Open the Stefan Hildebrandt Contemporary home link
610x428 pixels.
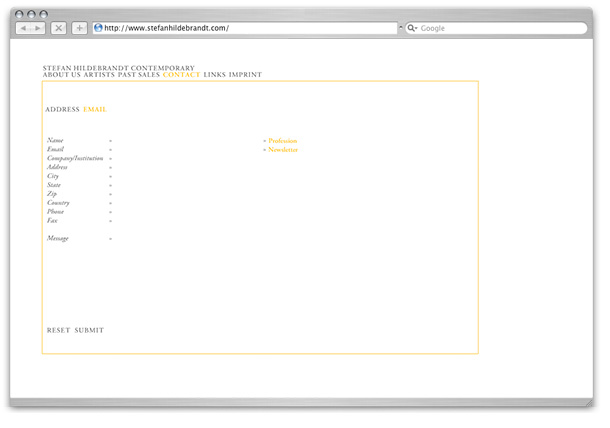click(x=119, y=68)
